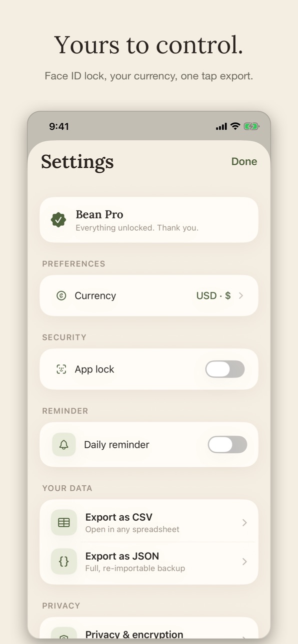Open the chevron beside Export as JSON
This screenshot has width=298, height=644.
tap(244, 562)
